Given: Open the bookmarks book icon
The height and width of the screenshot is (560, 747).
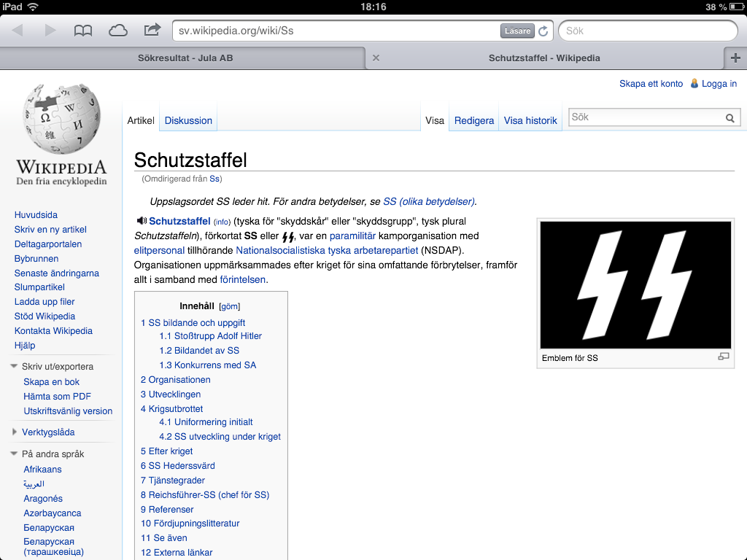Looking at the screenshot, I should (83, 31).
